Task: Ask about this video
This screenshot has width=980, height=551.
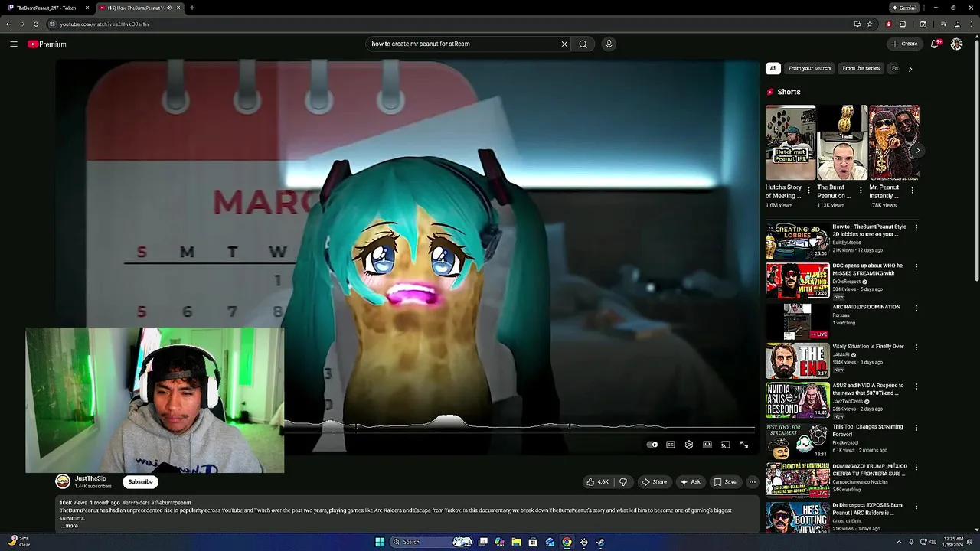Action: coord(691,482)
